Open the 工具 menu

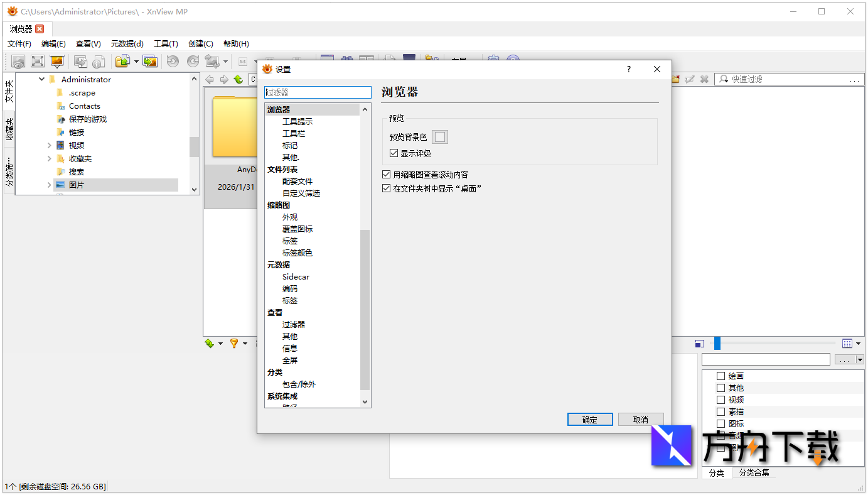pos(166,43)
